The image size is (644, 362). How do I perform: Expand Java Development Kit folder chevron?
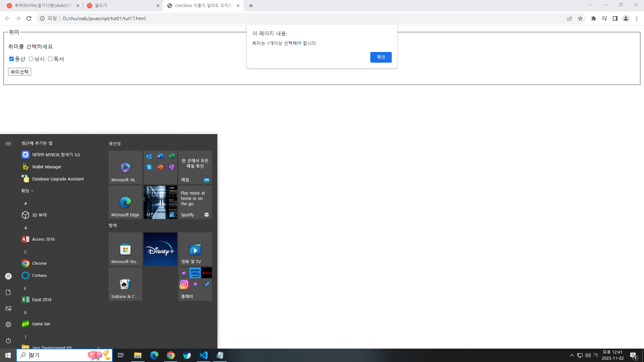[x=98, y=347]
